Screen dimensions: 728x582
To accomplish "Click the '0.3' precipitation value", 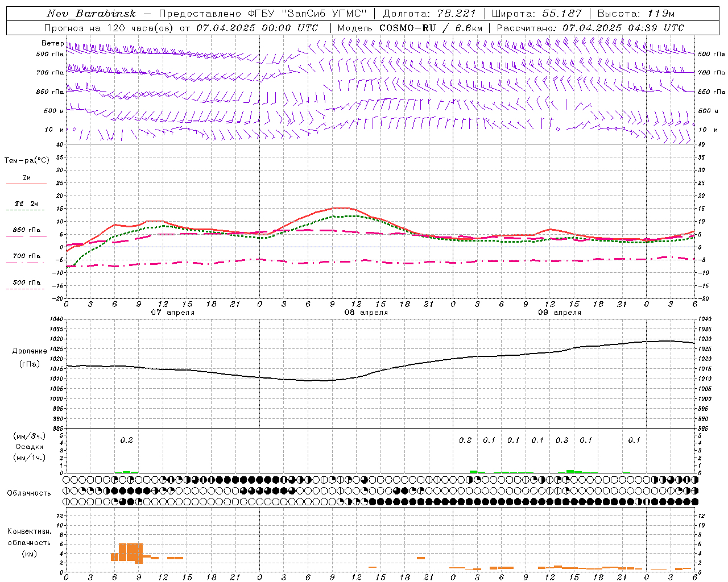I will 562,440.
